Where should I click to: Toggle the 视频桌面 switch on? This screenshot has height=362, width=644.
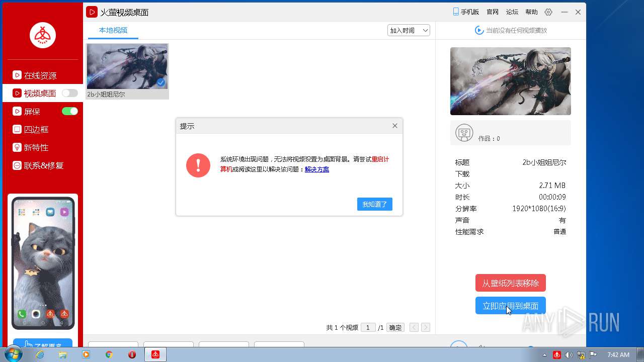(70, 93)
